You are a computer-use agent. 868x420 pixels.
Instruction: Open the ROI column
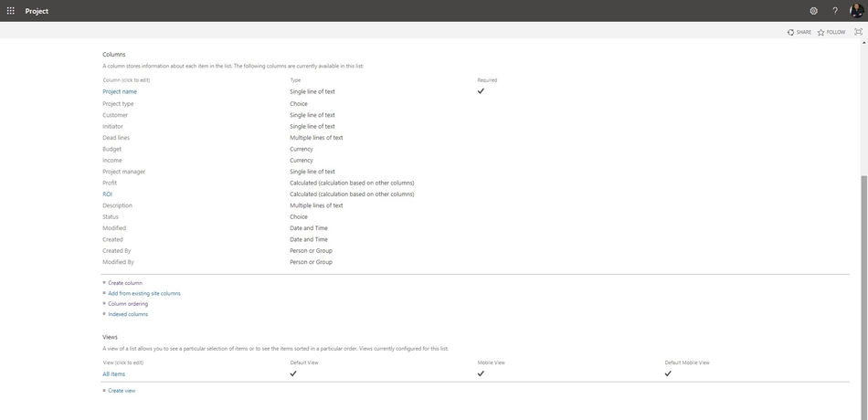[108, 194]
